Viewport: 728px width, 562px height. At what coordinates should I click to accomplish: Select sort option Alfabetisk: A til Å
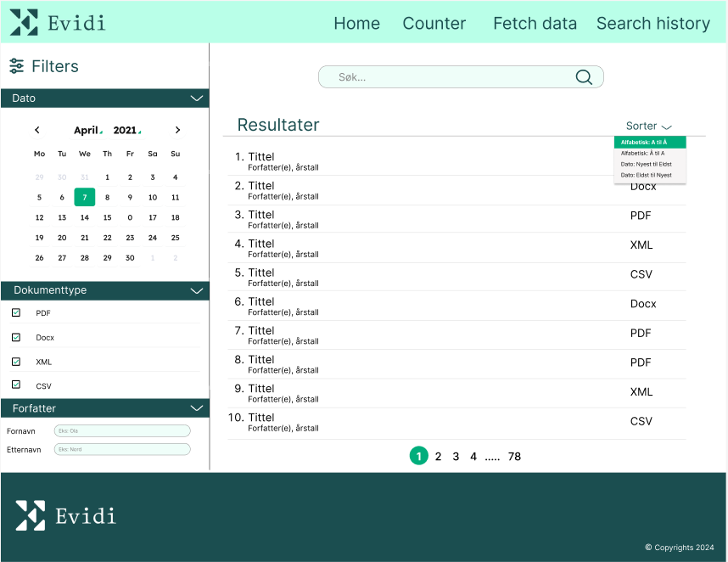click(650, 142)
